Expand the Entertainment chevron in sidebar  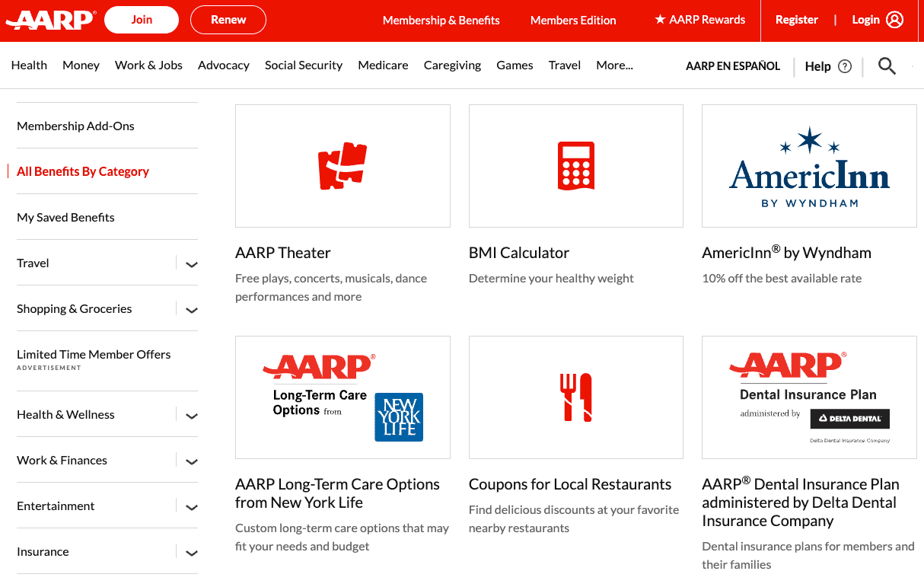(x=192, y=507)
